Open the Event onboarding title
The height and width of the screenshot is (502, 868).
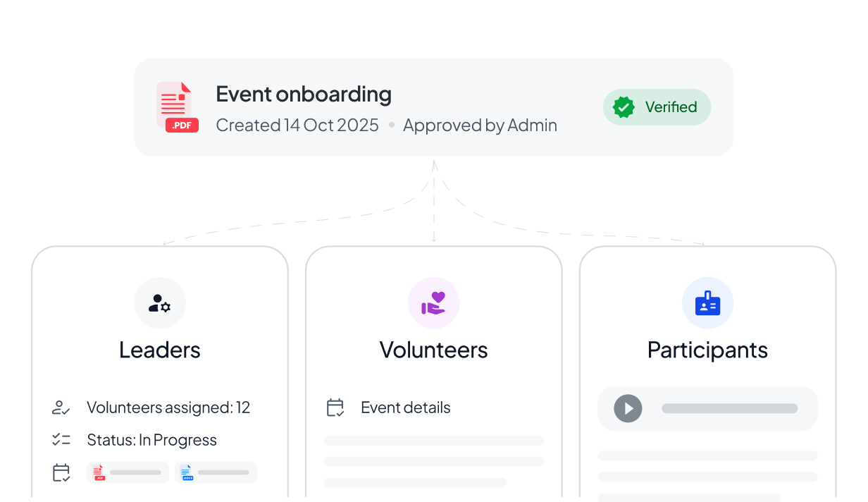pos(303,94)
